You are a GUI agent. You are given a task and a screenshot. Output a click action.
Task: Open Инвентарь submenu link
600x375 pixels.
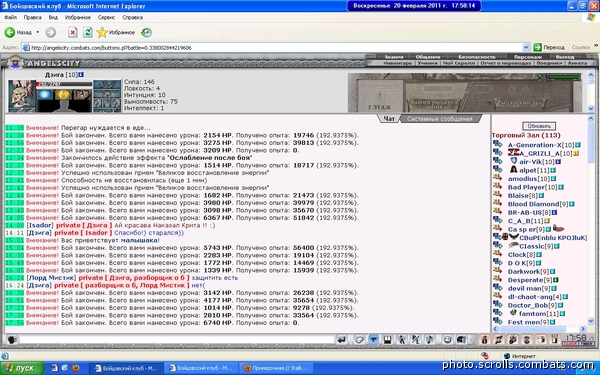(x=398, y=63)
